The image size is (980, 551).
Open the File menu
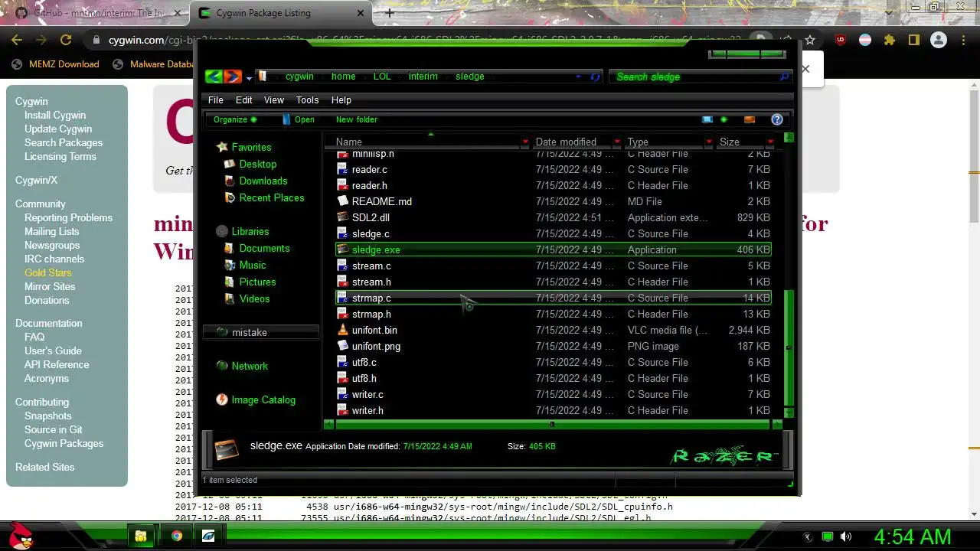tap(216, 100)
